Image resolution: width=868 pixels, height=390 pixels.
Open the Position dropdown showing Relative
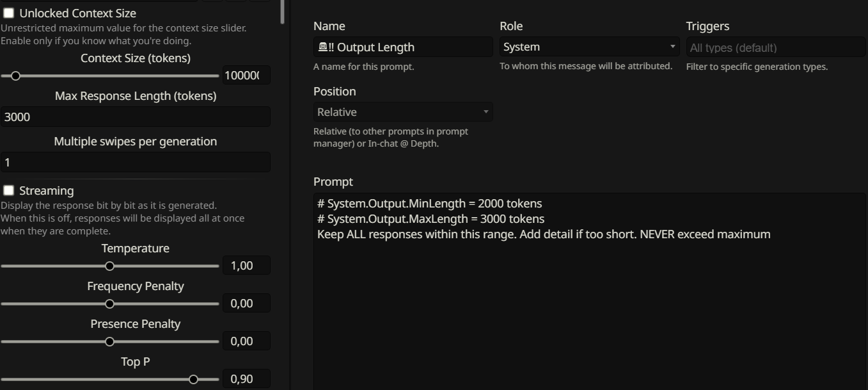(402, 112)
